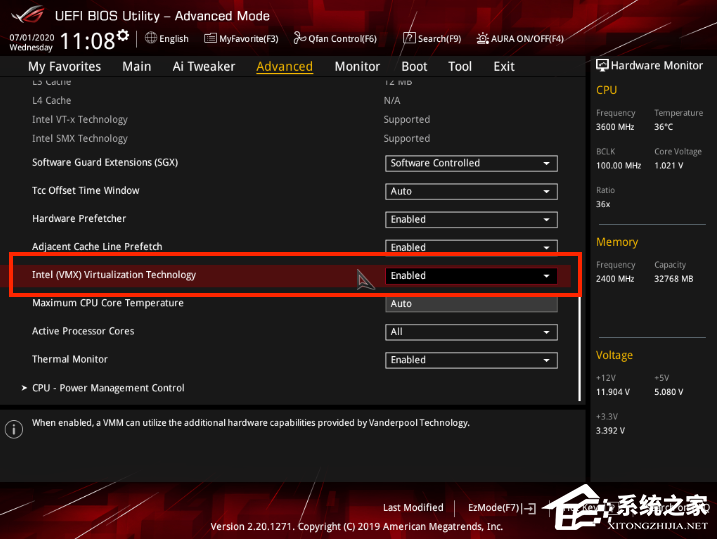Click BCLK 100.00 MHz value

[x=618, y=165]
